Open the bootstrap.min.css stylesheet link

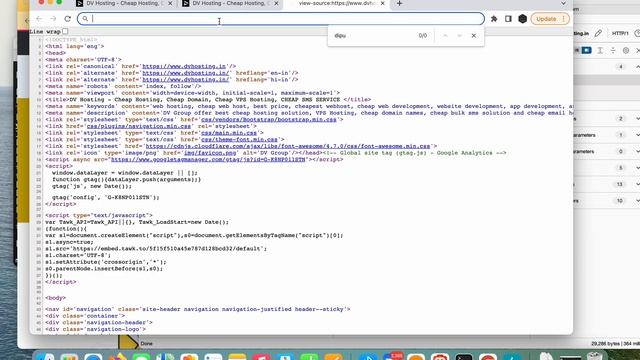pyautogui.click(x=269, y=120)
